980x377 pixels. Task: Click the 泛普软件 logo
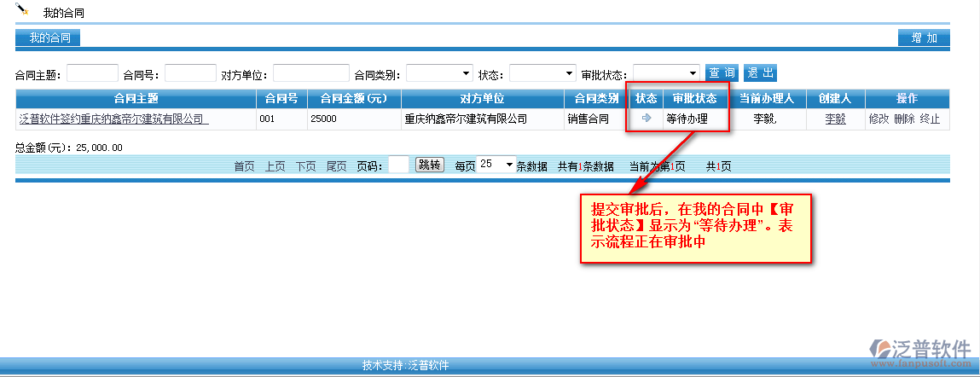point(919,352)
